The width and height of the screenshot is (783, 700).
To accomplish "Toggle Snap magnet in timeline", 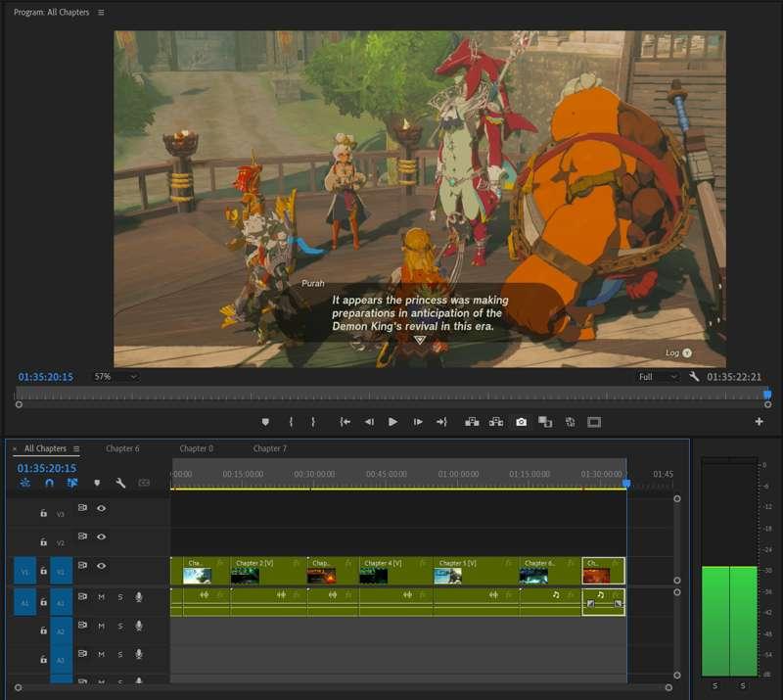I will click(x=49, y=483).
